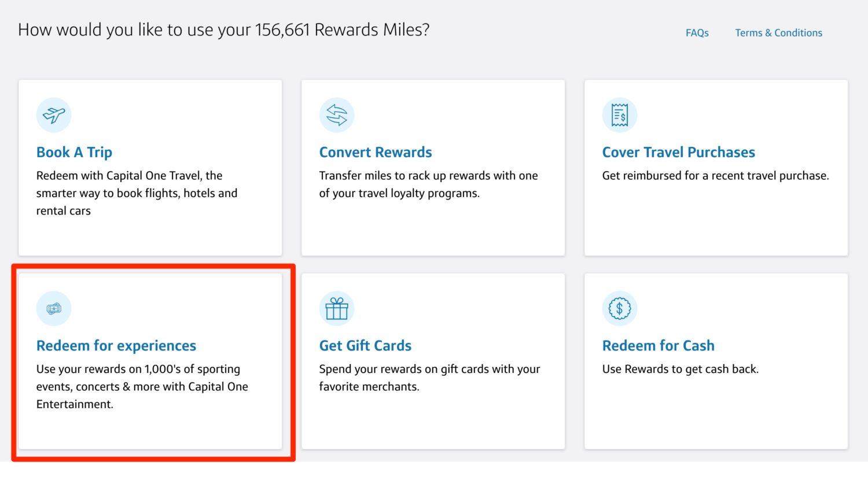
Task: Open the Redeem for Cash link
Action: coord(658,345)
